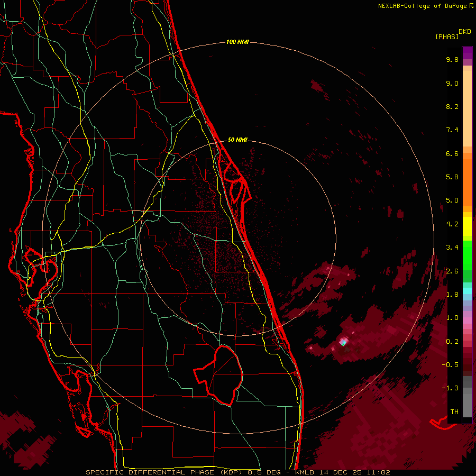Click the 6.6 legend value
Image resolution: width=476 pixels, height=476 pixels.
(452, 153)
